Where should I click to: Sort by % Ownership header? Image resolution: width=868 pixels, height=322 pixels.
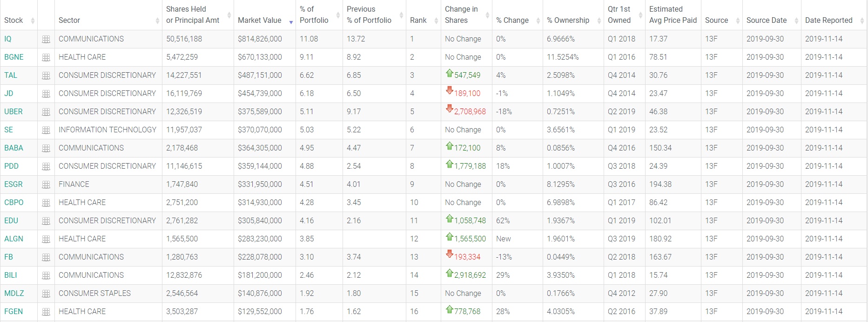point(568,21)
